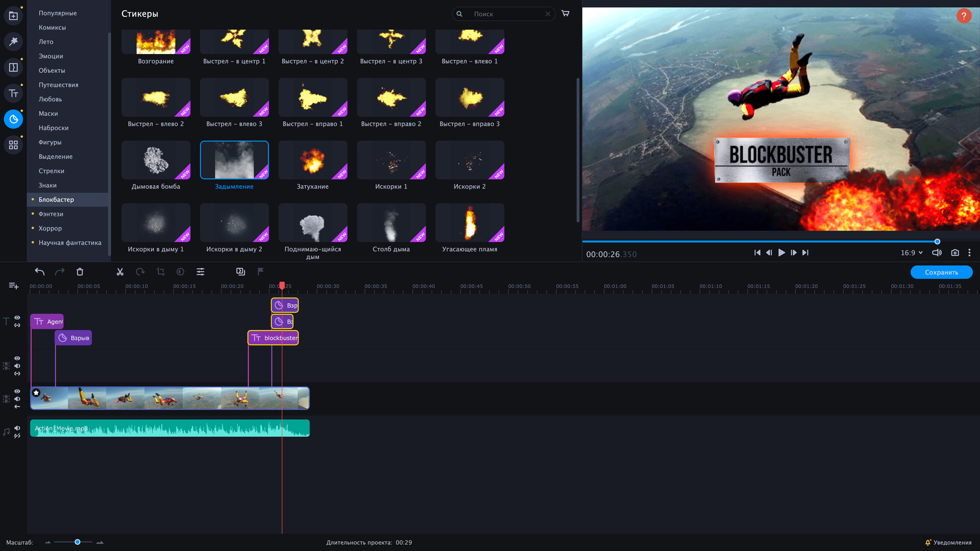980x551 pixels.
Task: Open clip properties sliders icon
Action: coord(201,272)
